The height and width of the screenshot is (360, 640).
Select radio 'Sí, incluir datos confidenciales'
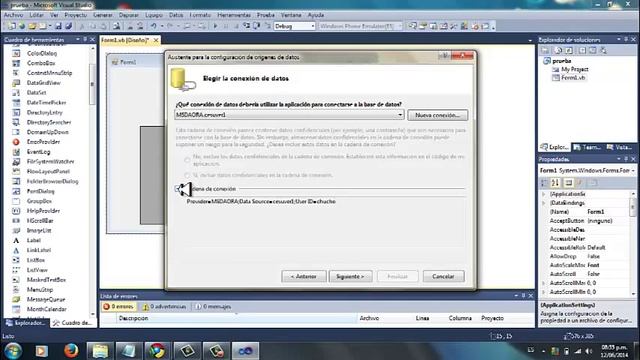pyautogui.click(x=187, y=175)
